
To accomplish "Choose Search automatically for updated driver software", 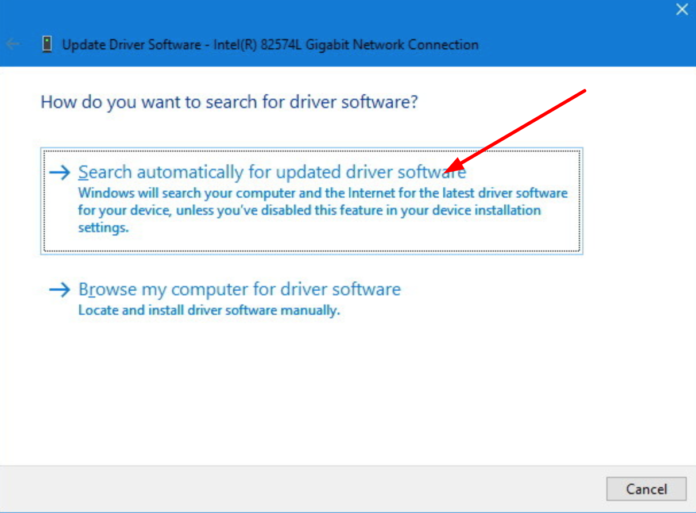I will tap(311, 201).
